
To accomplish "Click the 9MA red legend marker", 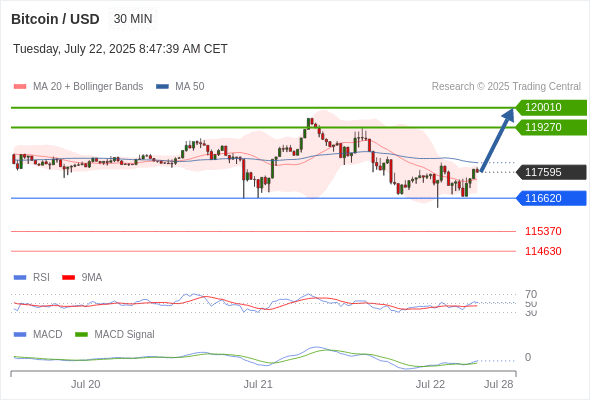I will 68,278.
